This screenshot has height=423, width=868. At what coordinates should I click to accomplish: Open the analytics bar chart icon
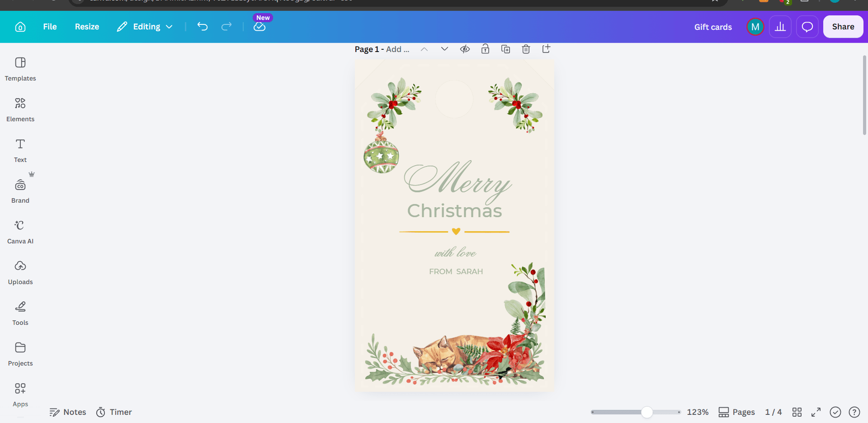click(x=780, y=27)
